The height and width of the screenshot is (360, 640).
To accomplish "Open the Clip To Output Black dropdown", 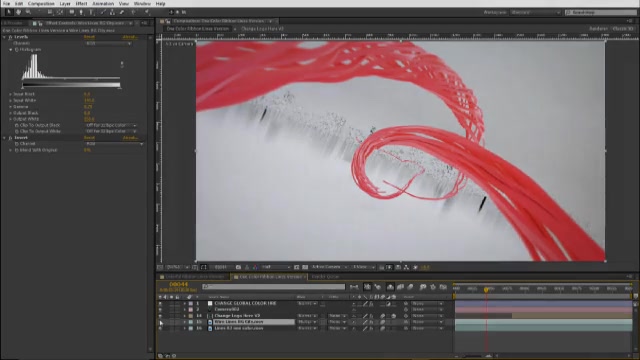I will coord(111,125).
